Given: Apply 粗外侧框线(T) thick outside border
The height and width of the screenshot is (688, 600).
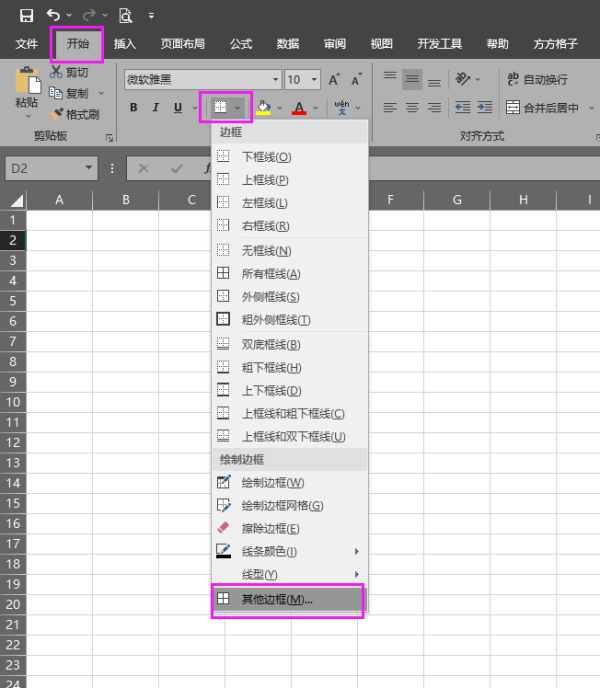Looking at the screenshot, I should [x=289, y=320].
